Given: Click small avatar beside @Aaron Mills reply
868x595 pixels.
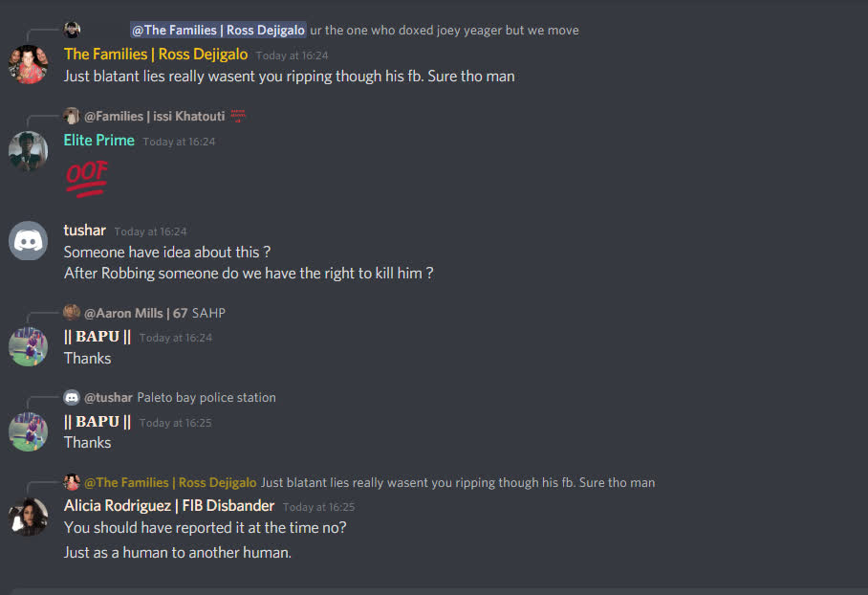Looking at the screenshot, I should [72, 313].
